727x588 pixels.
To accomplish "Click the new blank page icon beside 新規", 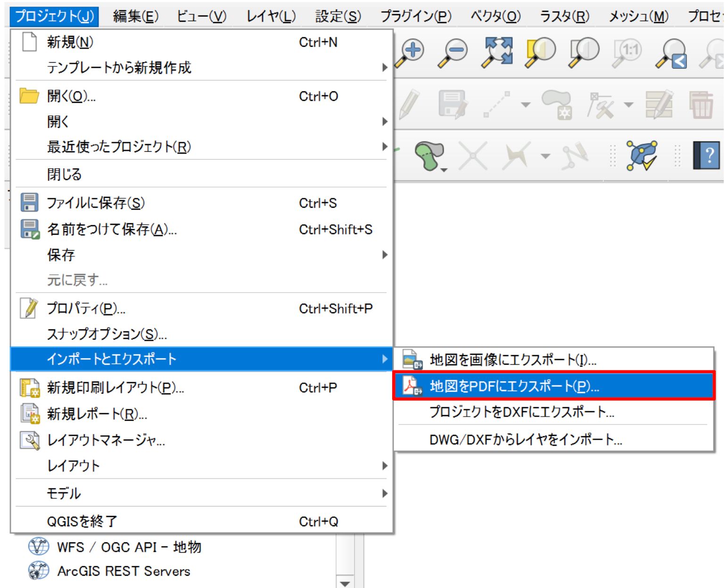I will tap(29, 42).
